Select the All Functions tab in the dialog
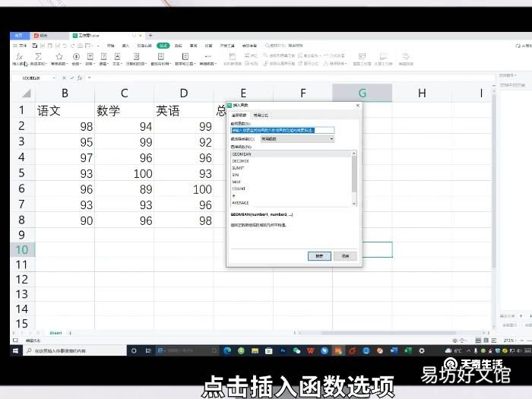The width and height of the screenshot is (532, 399). coord(239,115)
